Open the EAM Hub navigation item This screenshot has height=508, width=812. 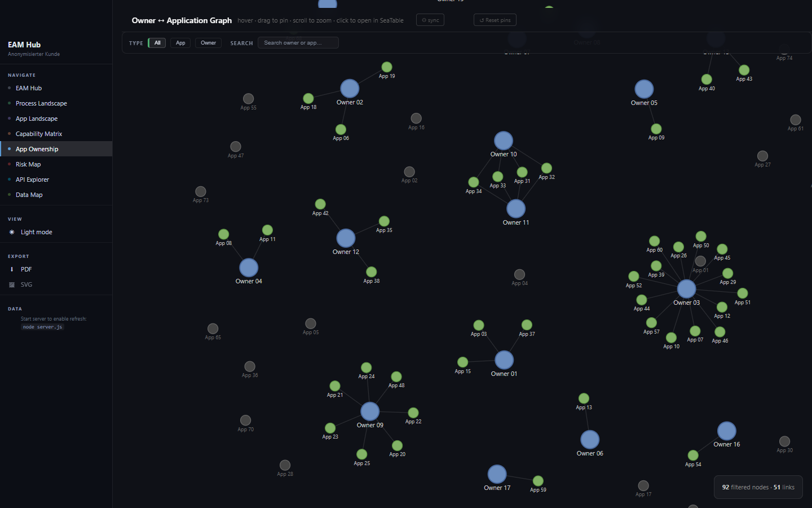56,88
